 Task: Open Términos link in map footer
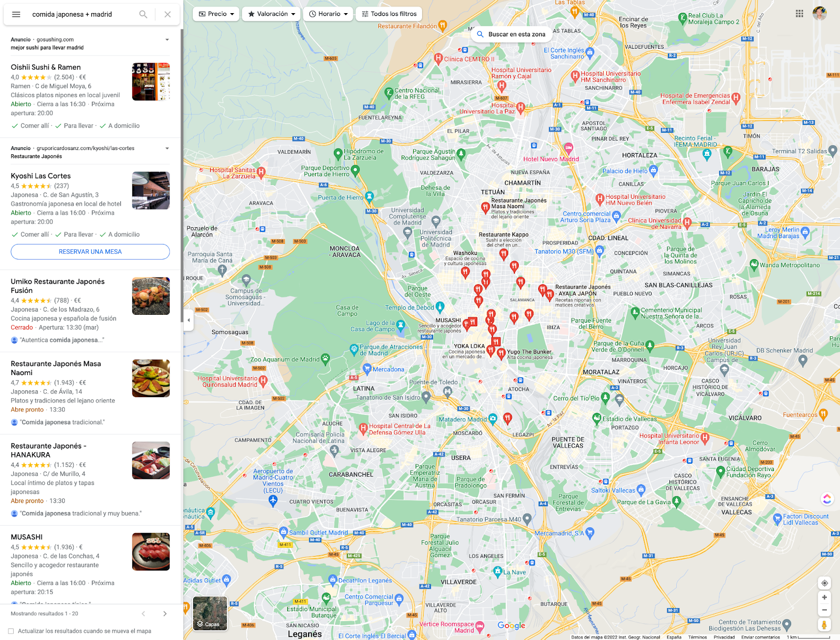tap(697, 637)
